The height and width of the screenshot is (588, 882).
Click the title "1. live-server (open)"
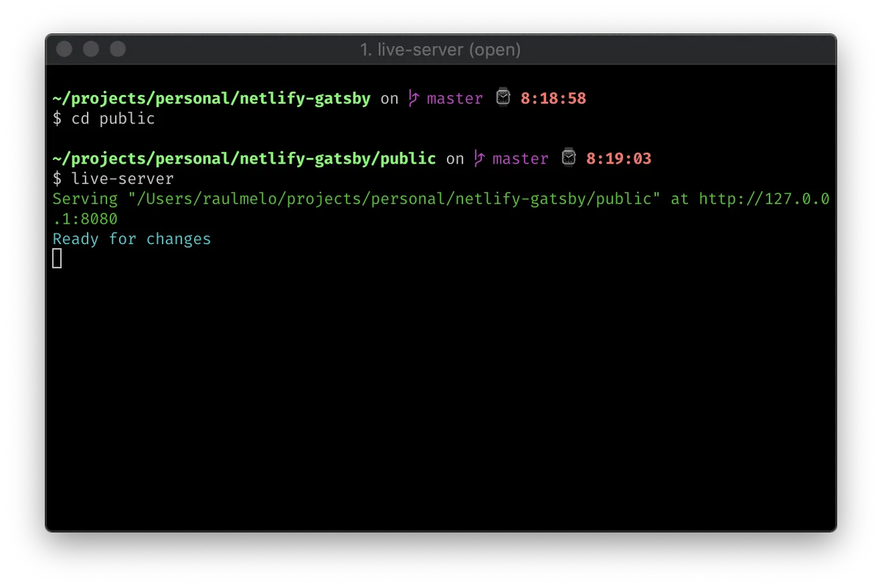tap(441, 50)
